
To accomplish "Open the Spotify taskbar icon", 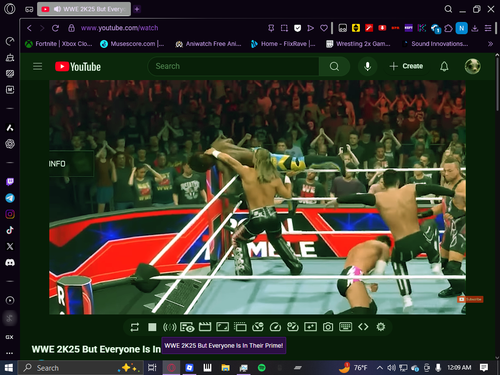I will 262,368.
